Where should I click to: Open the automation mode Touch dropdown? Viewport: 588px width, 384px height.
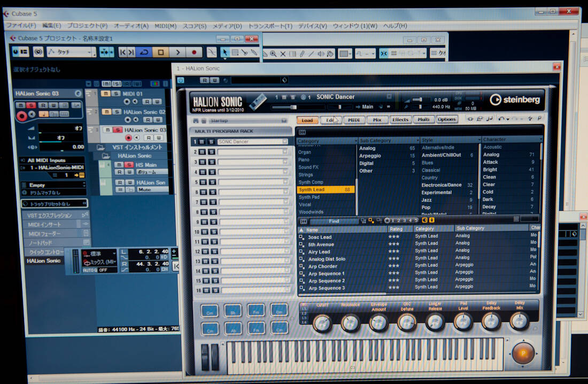tap(71, 52)
